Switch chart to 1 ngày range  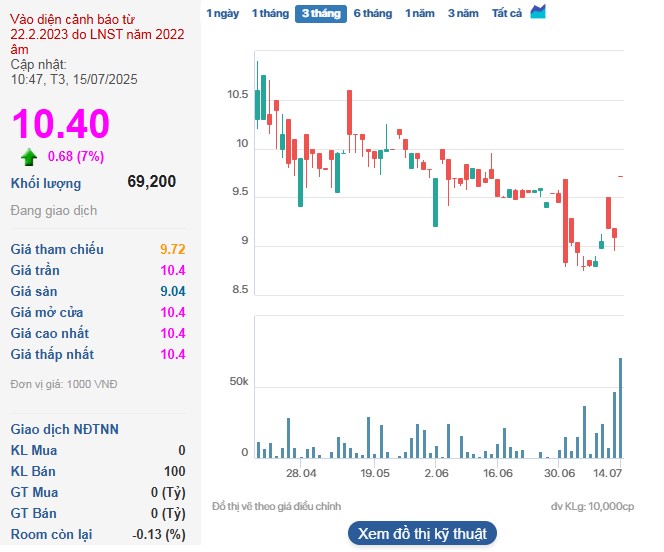point(222,13)
